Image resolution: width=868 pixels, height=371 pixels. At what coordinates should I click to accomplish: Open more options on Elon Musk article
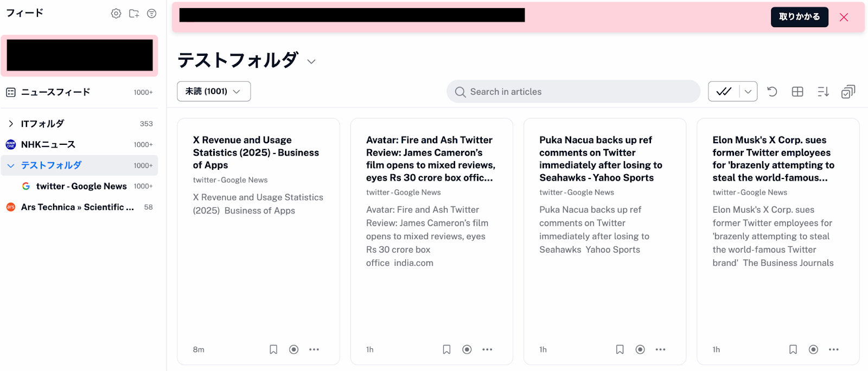coord(834,349)
